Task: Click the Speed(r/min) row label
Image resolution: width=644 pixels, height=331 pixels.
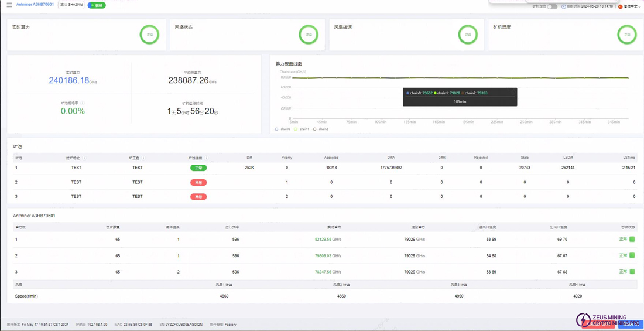Action: coord(27,296)
